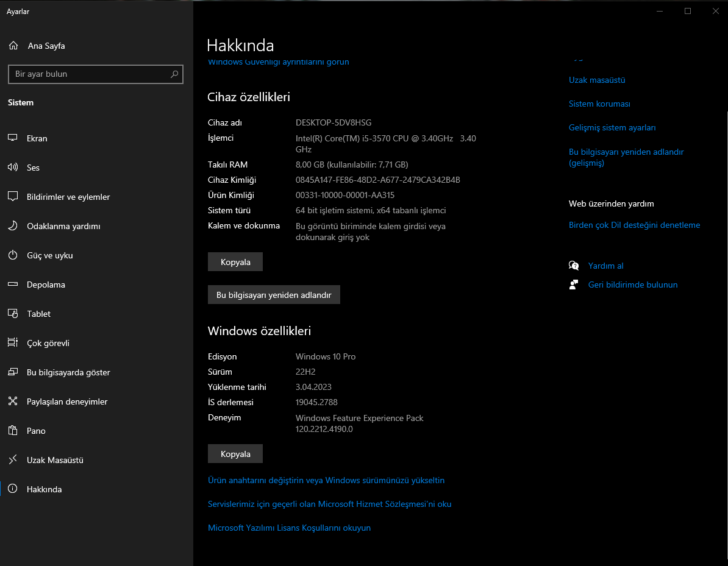Select Çok görevli in the sidebar
728x566 pixels.
tap(48, 343)
